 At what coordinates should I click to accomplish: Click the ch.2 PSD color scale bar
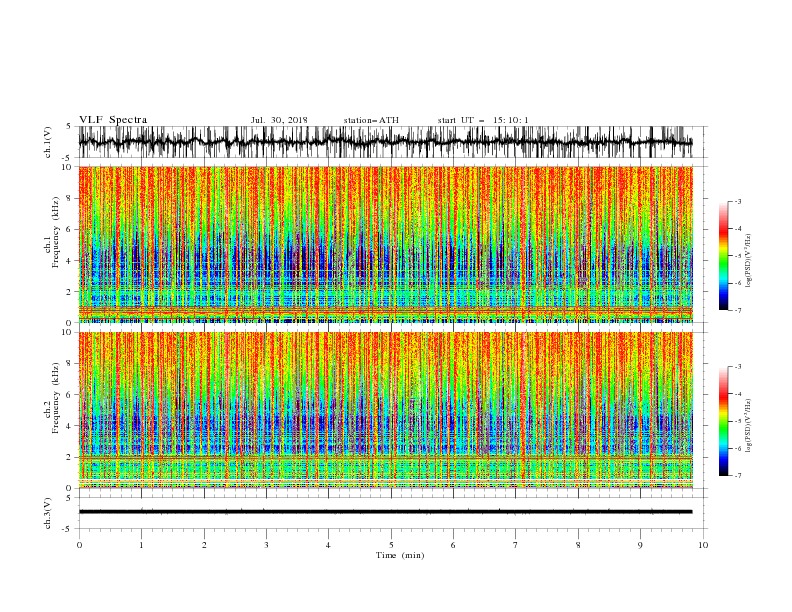pos(724,421)
